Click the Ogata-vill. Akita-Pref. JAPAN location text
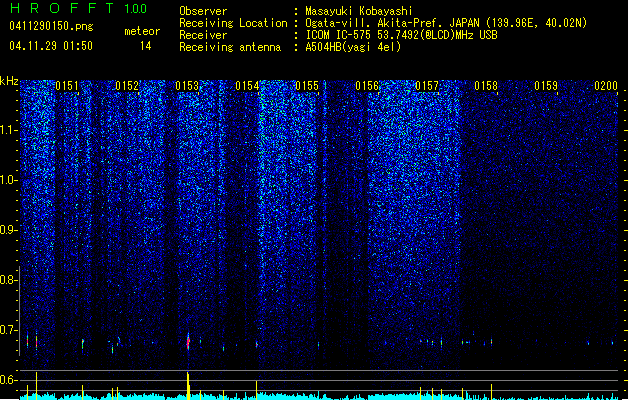This screenshot has height=400, width=629. pos(446,23)
